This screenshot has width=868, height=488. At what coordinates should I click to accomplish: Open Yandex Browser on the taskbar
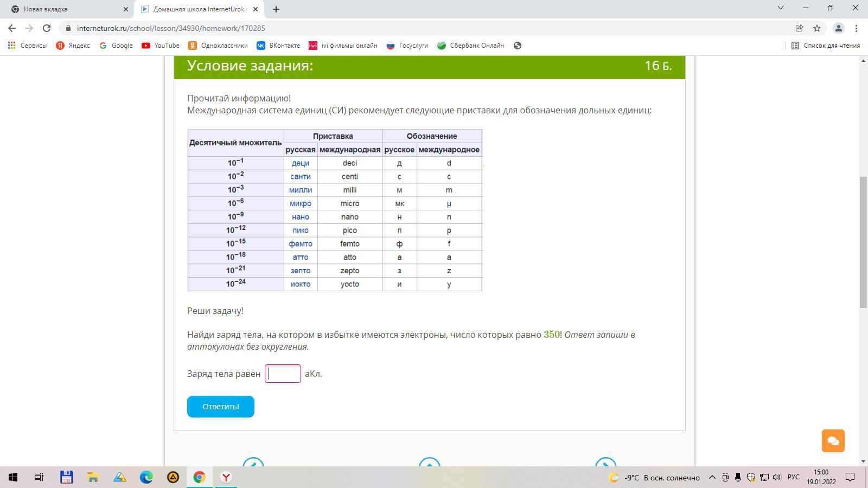pos(226,477)
